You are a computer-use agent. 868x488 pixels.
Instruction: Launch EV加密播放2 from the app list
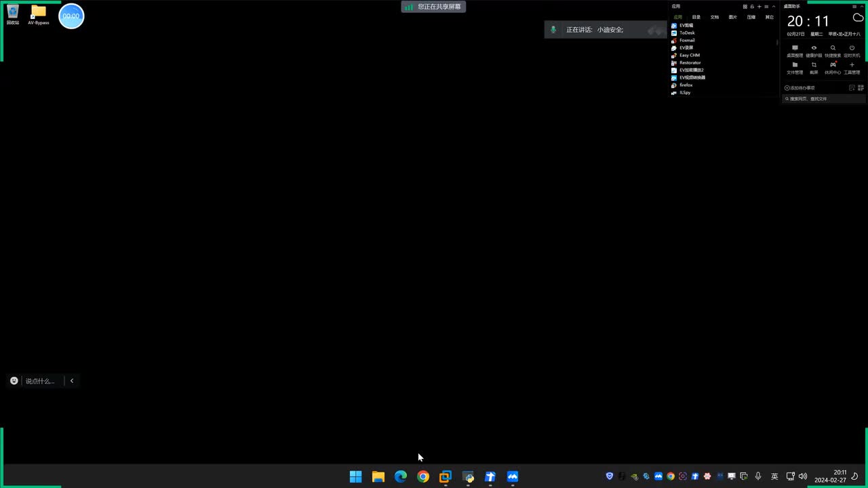[687, 70]
